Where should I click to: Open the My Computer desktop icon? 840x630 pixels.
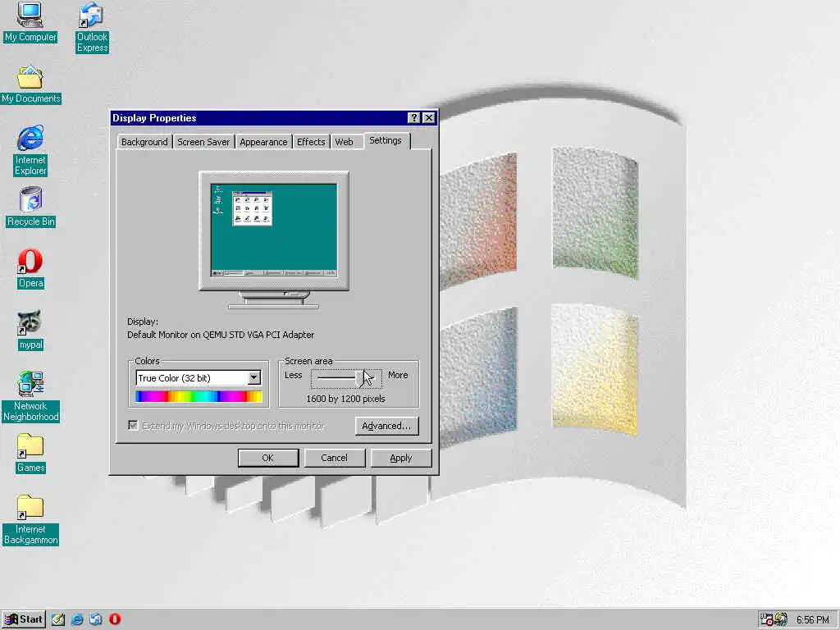click(30, 22)
